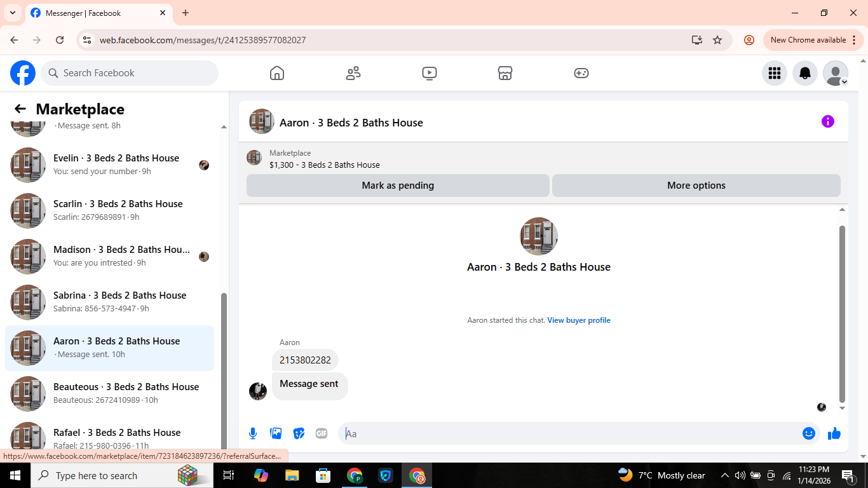Choose a sticker icon

tap(299, 433)
